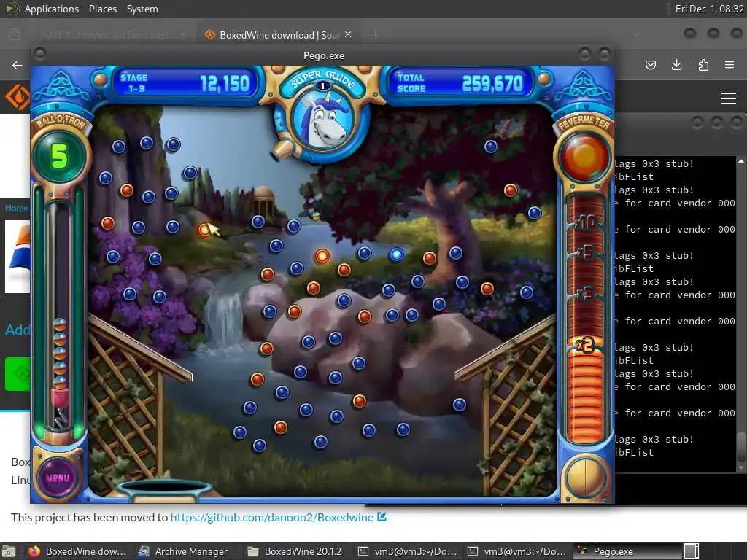This screenshot has width=747, height=560.
Task: Switch to the first vm3@vm3 terminal taskbar item
Action: click(407, 551)
